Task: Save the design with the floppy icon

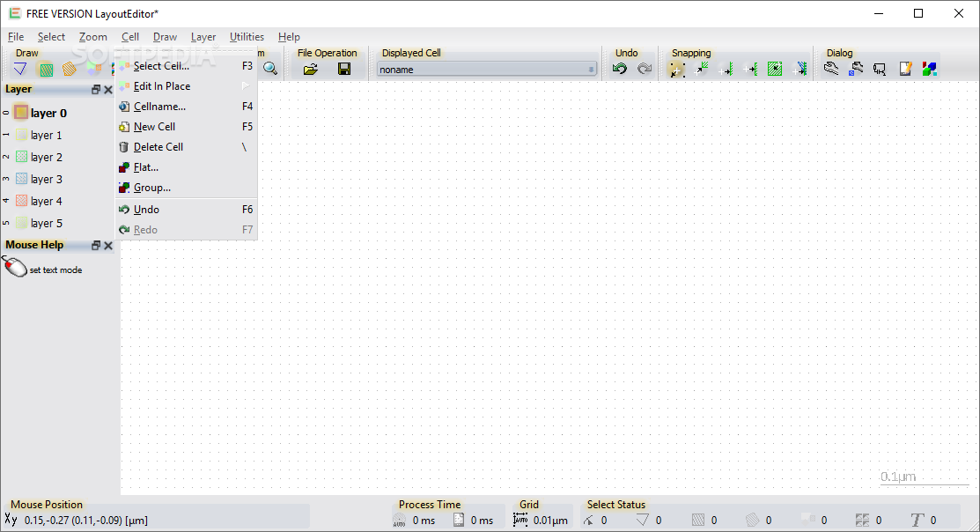Action: pyautogui.click(x=343, y=69)
